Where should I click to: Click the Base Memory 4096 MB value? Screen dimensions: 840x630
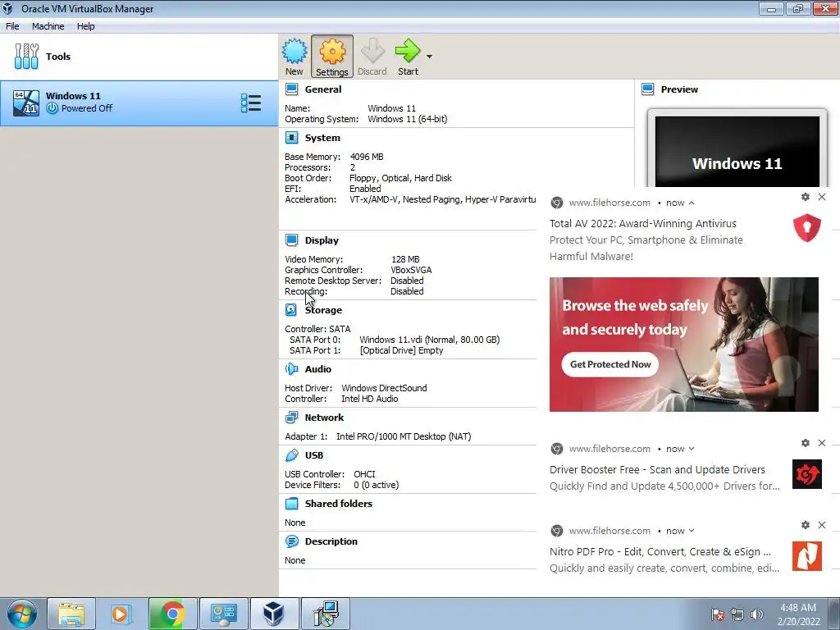pyautogui.click(x=367, y=157)
